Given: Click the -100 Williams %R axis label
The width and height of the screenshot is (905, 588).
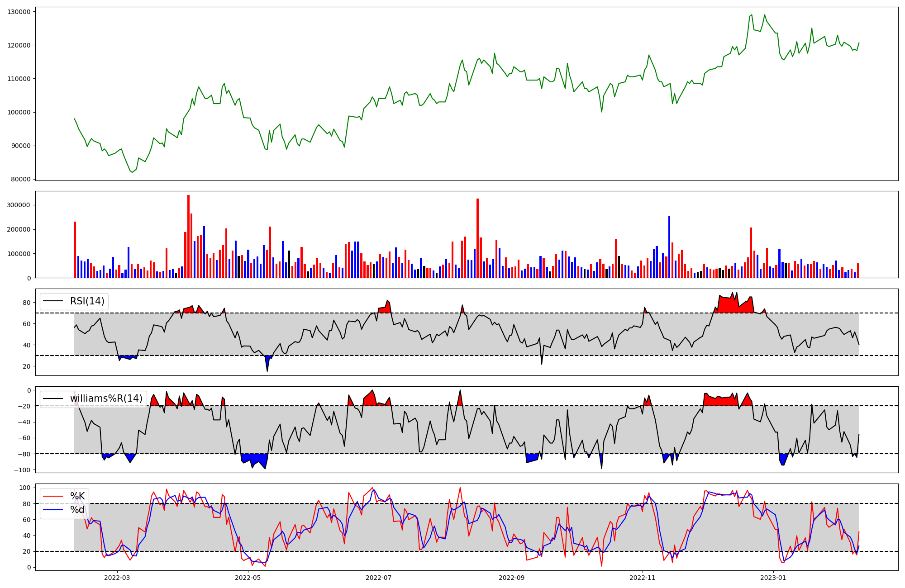Looking at the screenshot, I should pos(22,470).
